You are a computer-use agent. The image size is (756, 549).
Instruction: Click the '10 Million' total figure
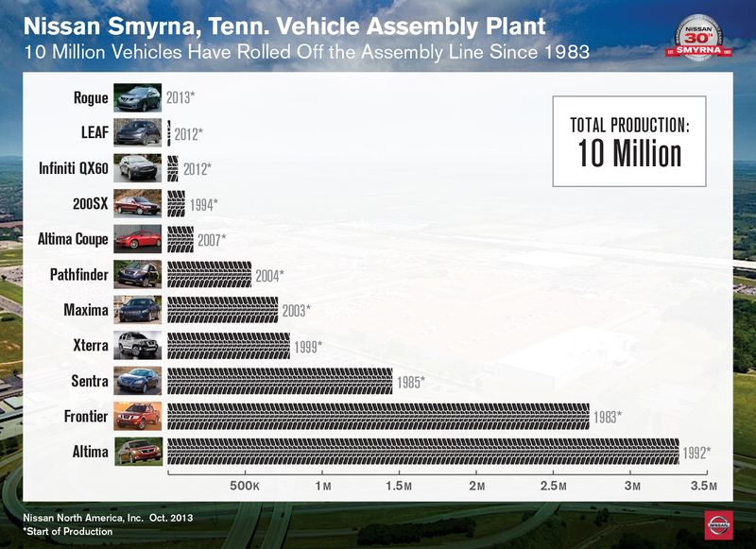click(629, 153)
